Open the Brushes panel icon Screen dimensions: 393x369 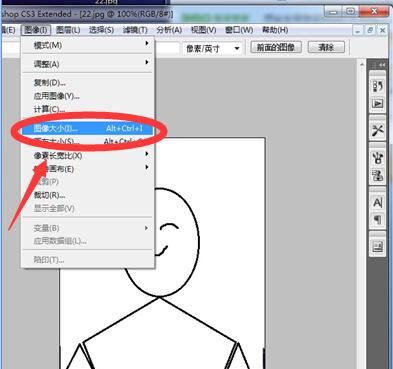[378, 157]
